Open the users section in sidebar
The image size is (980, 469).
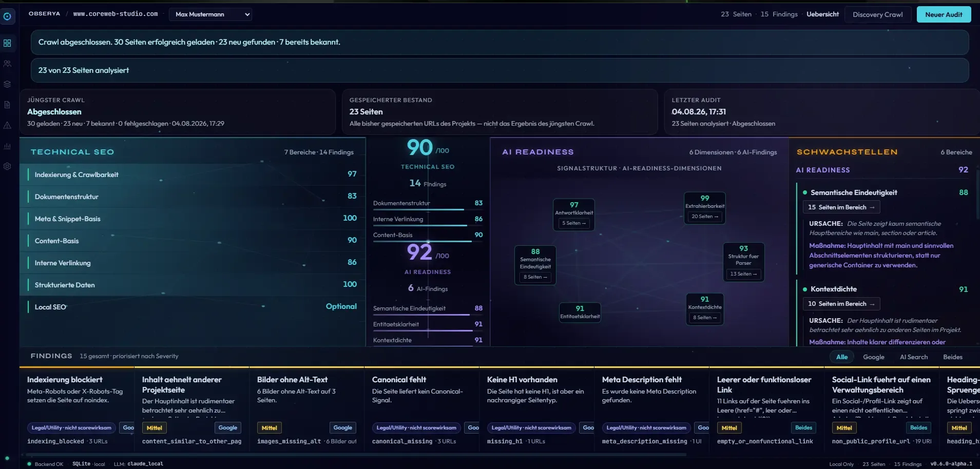pyautogui.click(x=7, y=64)
